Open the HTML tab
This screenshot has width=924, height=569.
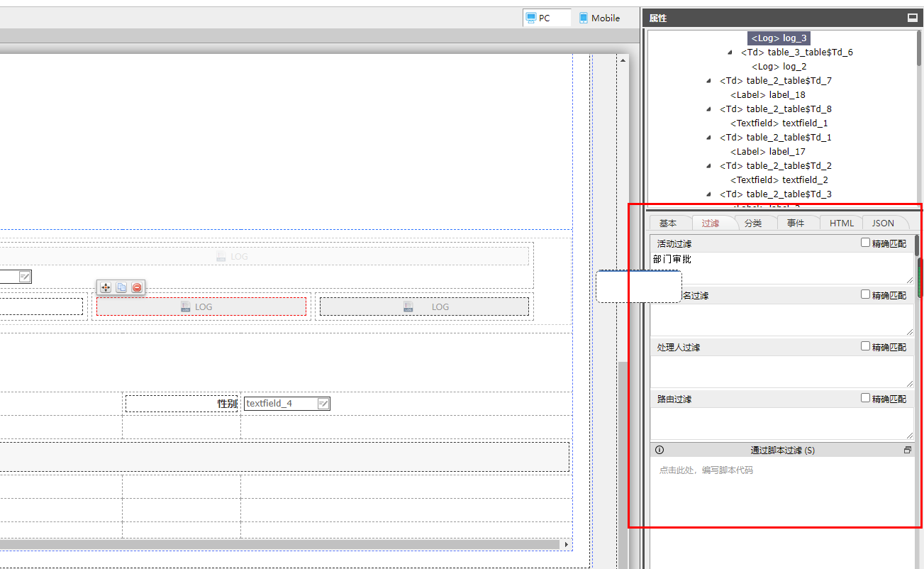click(x=842, y=223)
